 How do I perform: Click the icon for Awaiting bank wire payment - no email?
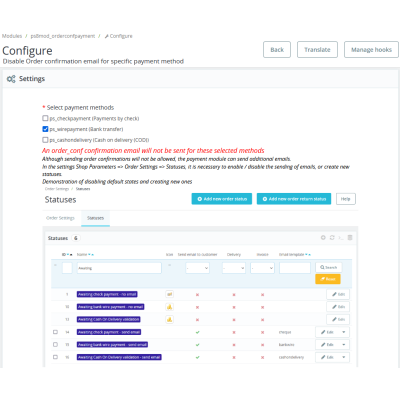pos(170,307)
